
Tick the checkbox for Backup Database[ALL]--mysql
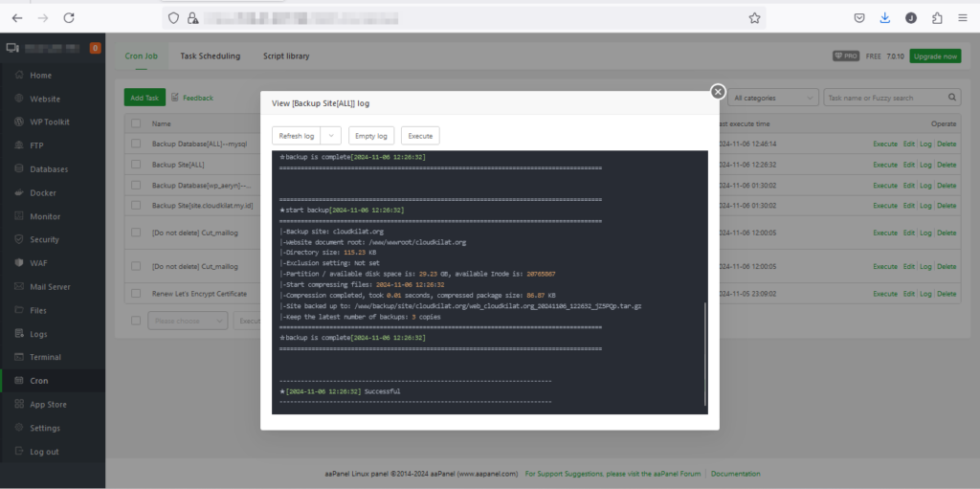[136, 144]
